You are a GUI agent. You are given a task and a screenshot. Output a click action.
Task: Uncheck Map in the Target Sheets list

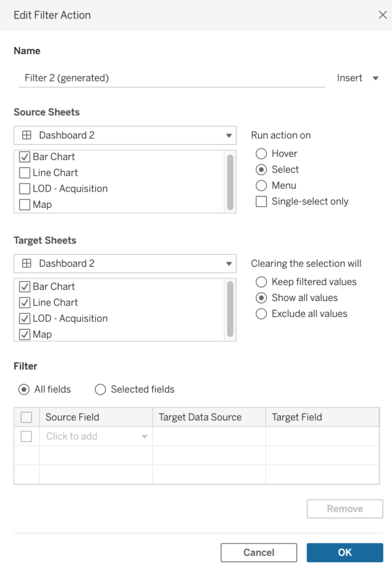(25, 335)
